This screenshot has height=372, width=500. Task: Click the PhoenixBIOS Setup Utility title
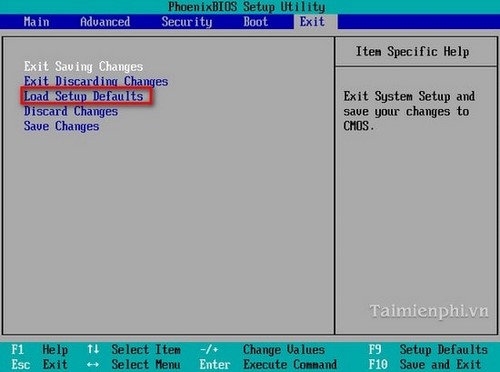pos(246,7)
